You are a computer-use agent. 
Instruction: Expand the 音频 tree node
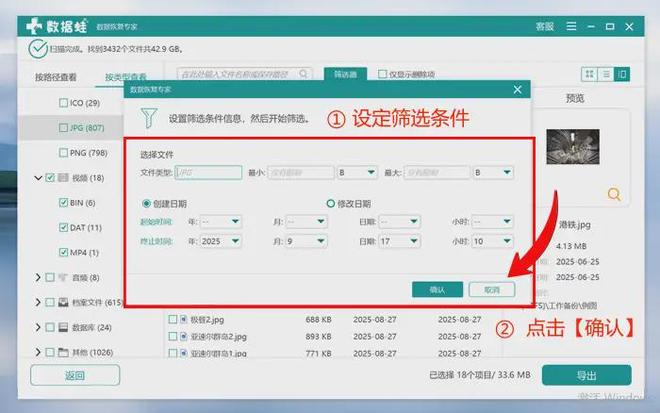38,277
